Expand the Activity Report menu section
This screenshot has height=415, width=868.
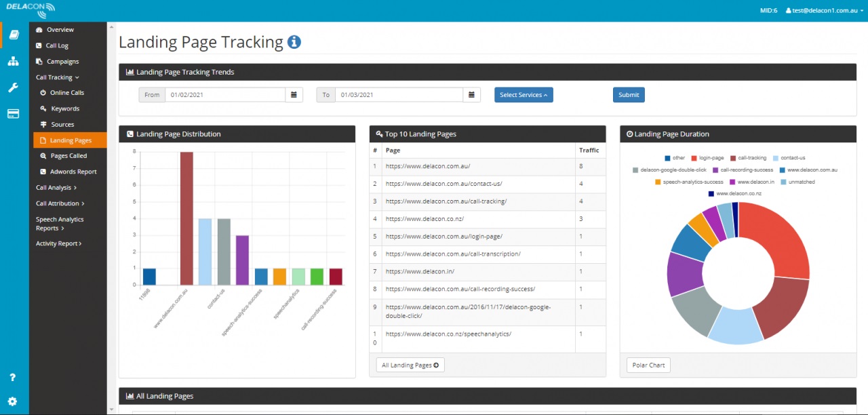pos(59,243)
